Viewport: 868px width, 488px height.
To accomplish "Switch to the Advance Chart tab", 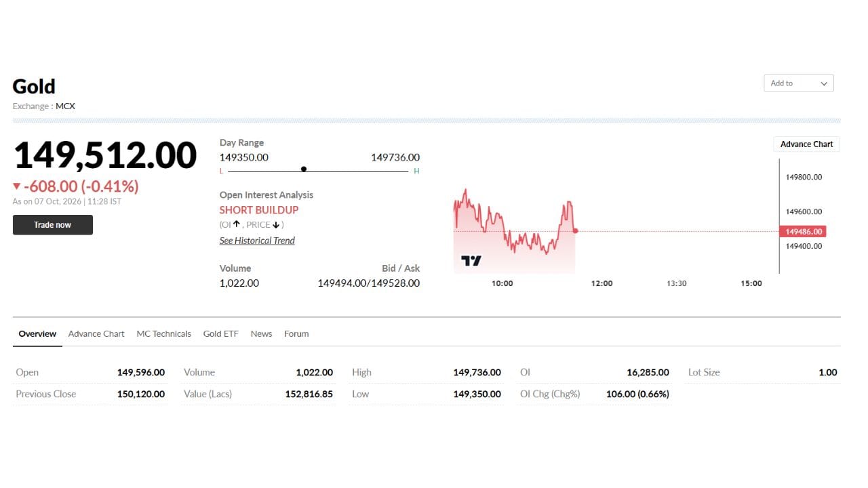I will (x=96, y=334).
